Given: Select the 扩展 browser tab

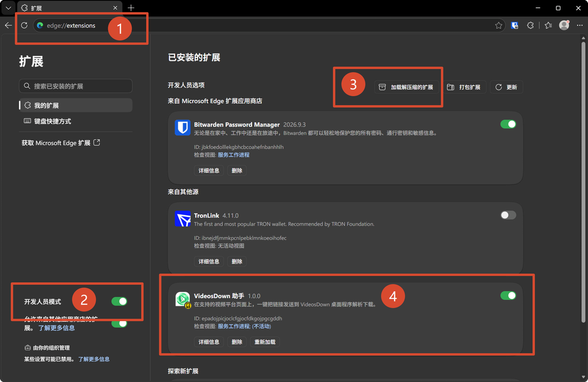Looking at the screenshot, I should point(69,8).
